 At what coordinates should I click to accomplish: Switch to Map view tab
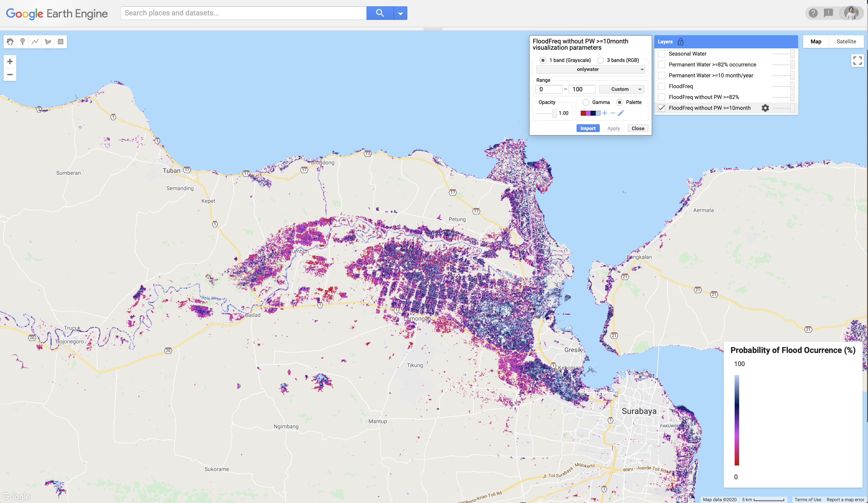[816, 42]
